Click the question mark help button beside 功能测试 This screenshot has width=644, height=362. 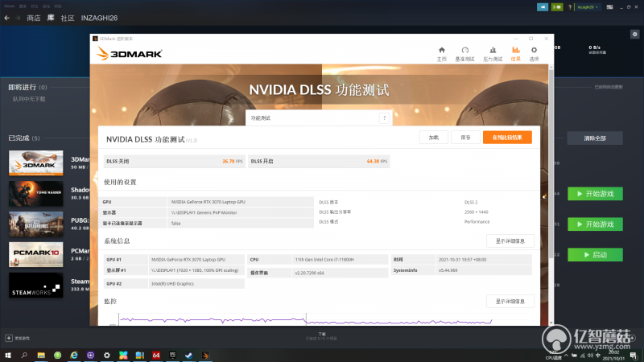coord(385,118)
